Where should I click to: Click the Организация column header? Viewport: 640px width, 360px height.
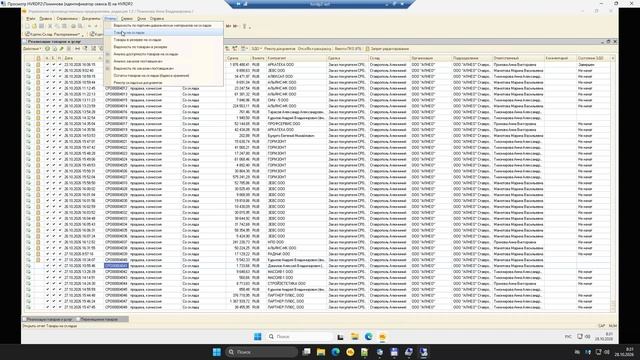click(x=431, y=58)
